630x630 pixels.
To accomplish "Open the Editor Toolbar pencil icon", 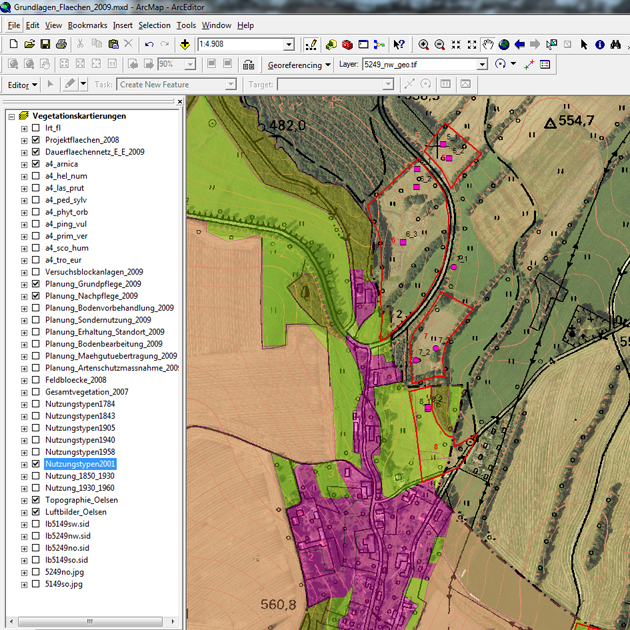I will coord(311,44).
